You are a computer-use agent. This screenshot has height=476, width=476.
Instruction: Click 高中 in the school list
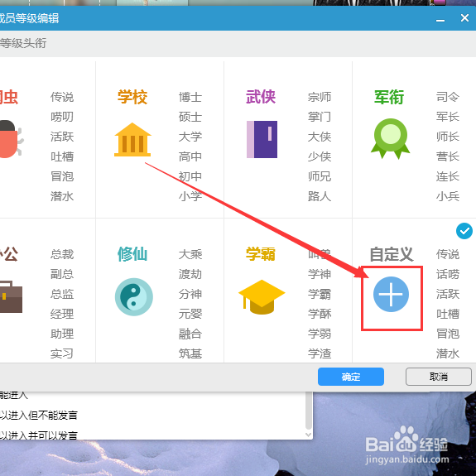[190, 156]
